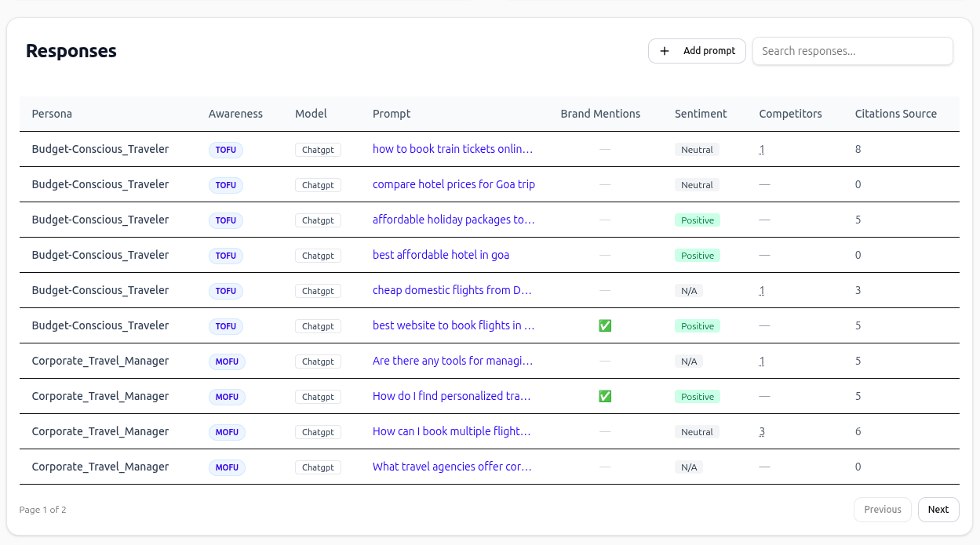Click the Brand Mentions column header

[600, 114]
